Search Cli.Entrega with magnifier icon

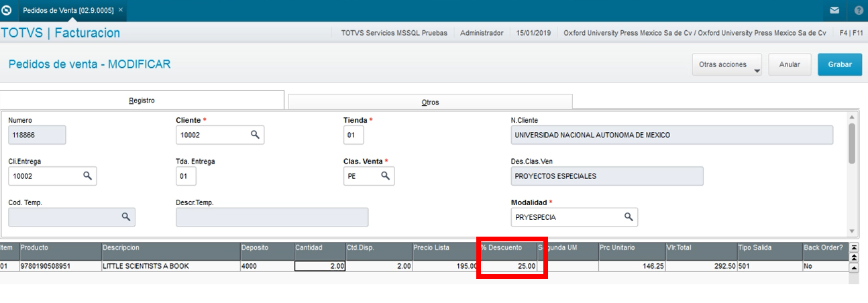pyautogui.click(x=87, y=176)
